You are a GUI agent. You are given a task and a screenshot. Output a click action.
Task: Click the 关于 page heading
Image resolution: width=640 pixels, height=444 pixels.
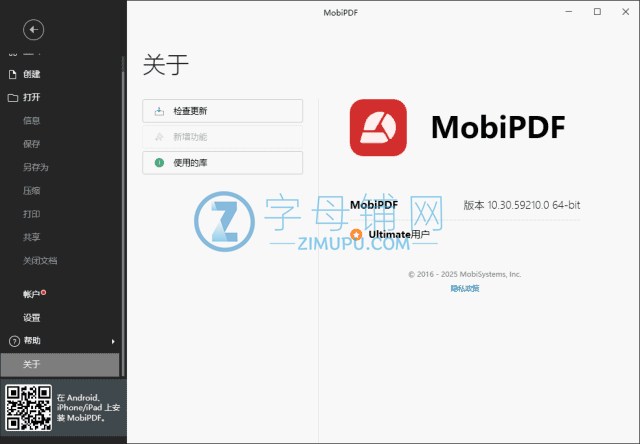pyautogui.click(x=165, y=65)
